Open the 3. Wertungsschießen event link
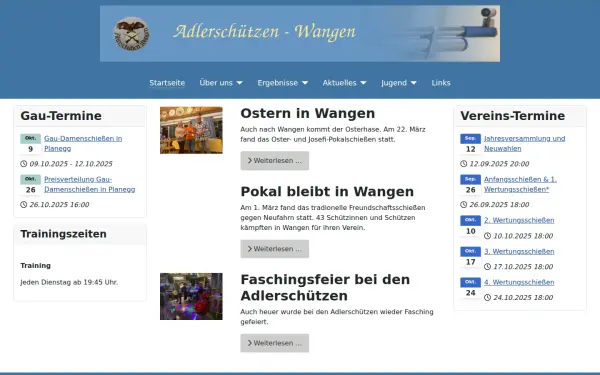 pos(519,251)
